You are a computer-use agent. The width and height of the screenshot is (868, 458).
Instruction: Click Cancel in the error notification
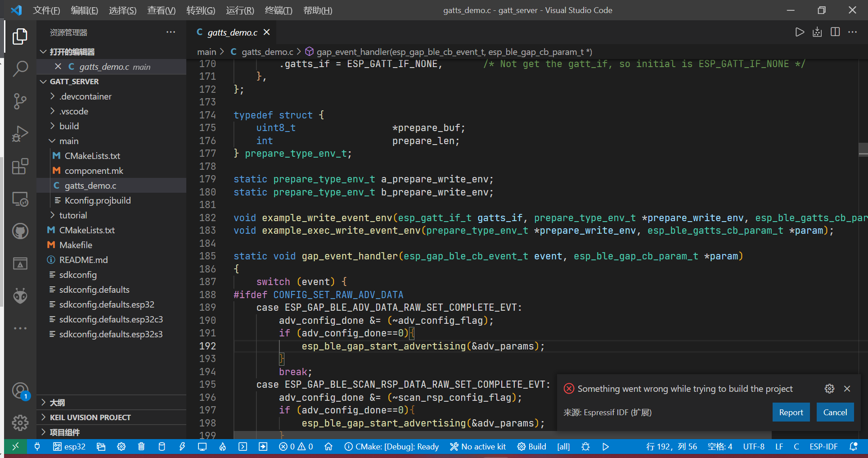tap(835, 412)
